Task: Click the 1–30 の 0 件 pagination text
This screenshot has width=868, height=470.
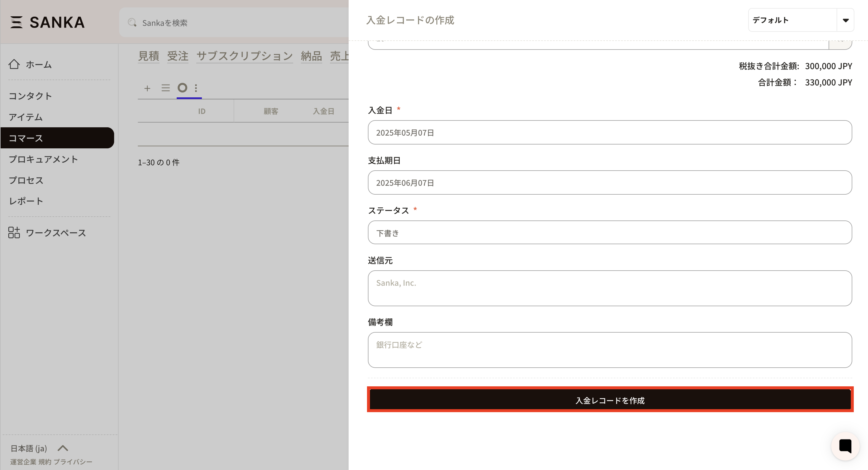Action: (159, 162)
